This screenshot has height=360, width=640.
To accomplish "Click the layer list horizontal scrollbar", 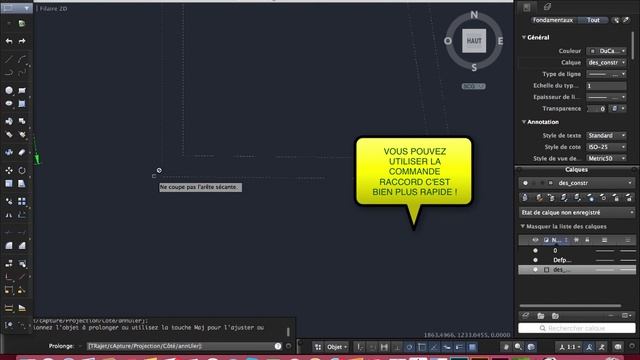I will pos(570,305).
